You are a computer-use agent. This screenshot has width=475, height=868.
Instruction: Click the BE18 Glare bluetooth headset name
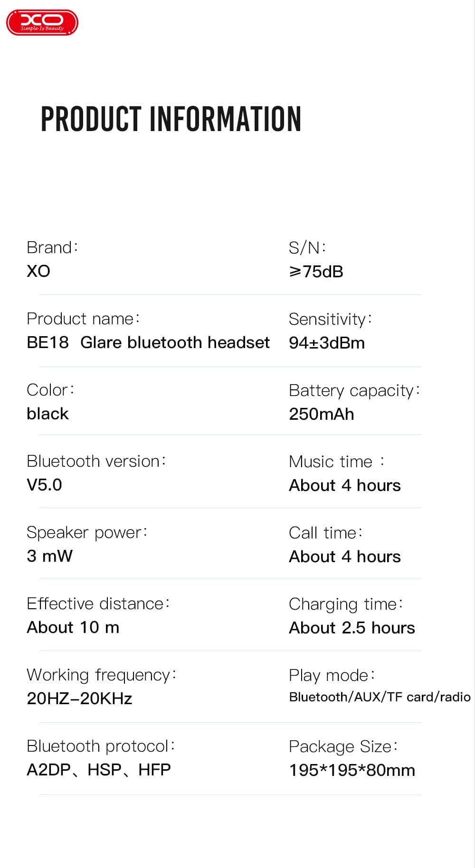(148, 342)
